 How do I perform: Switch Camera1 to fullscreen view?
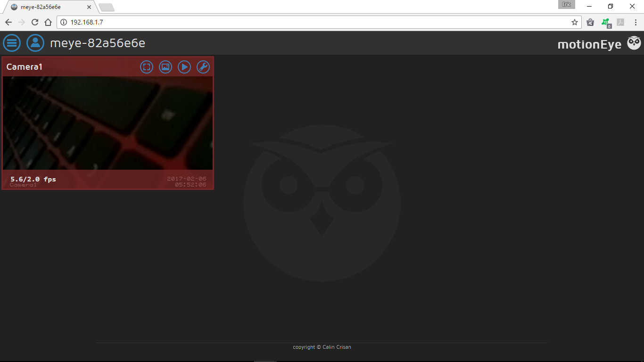[x=147, y=67]
